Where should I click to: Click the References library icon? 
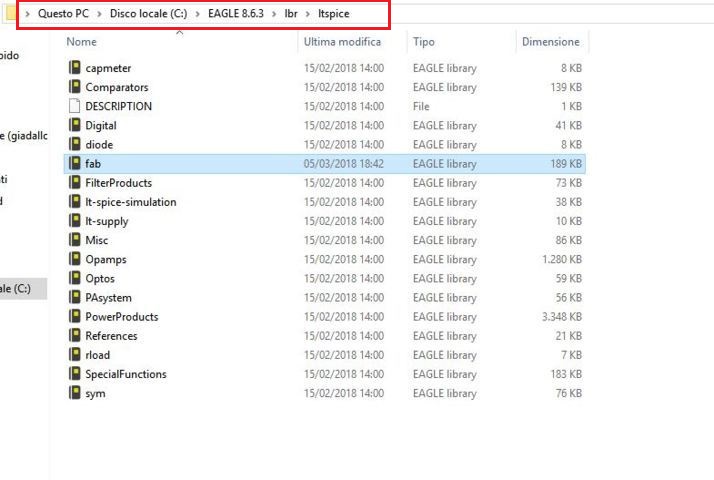coord(75,335)
